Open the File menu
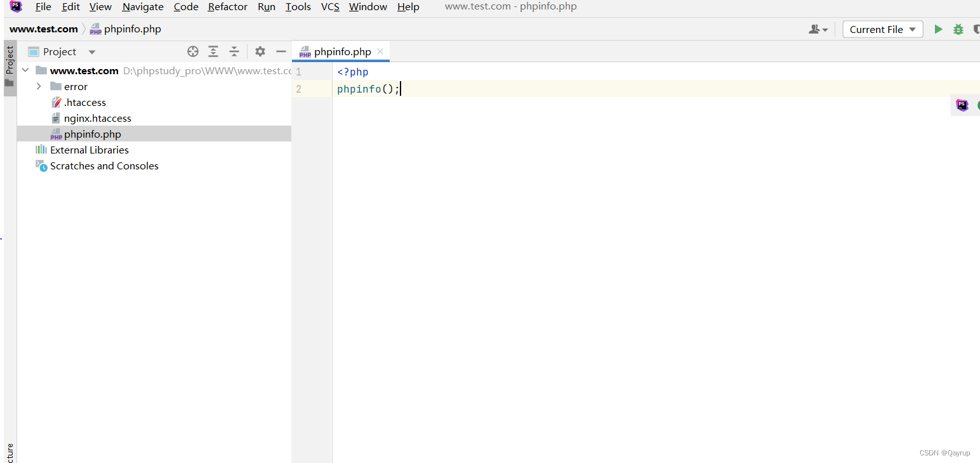This screenshot has height=463, width=980. tap(43, 7)
